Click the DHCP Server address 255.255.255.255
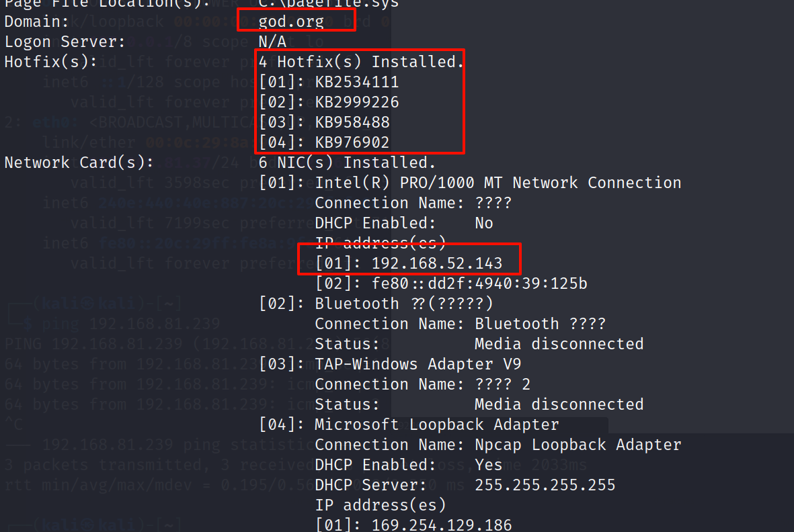The height and width of the screenshot is (532, 794). click(x=545, y=485)
